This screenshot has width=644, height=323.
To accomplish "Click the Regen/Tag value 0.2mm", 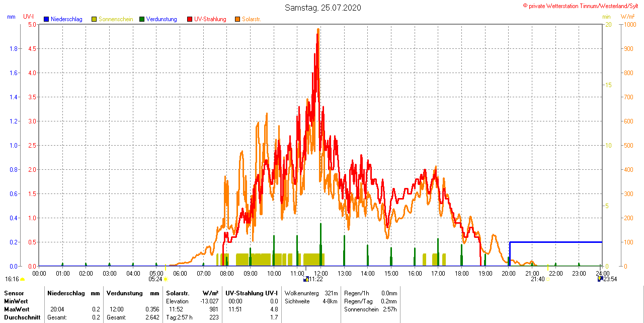I will click(x=389, y=301).
